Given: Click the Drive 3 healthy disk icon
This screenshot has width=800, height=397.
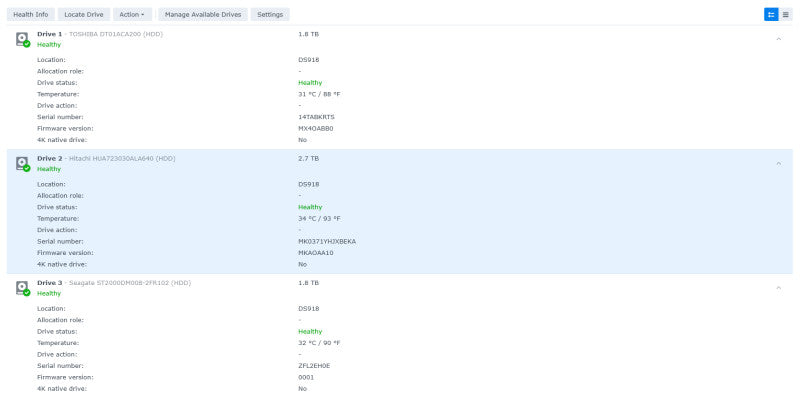Looking at the screenshot, I should pos(23,288).
